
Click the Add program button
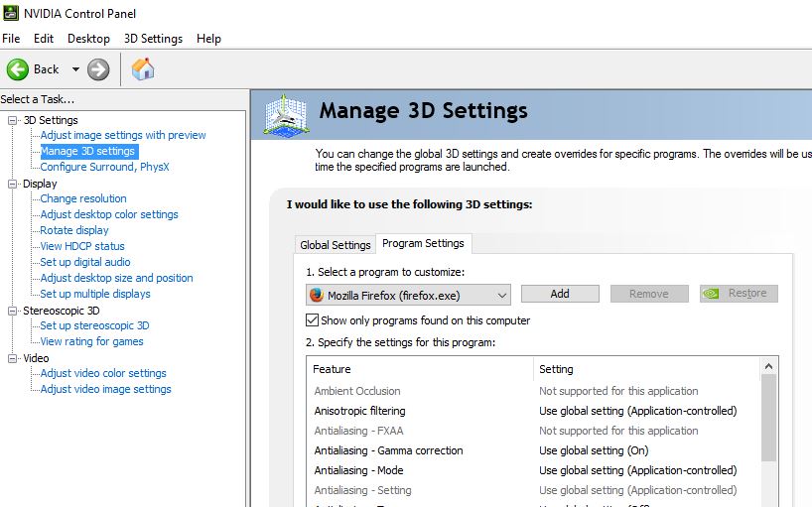point(560,294)
